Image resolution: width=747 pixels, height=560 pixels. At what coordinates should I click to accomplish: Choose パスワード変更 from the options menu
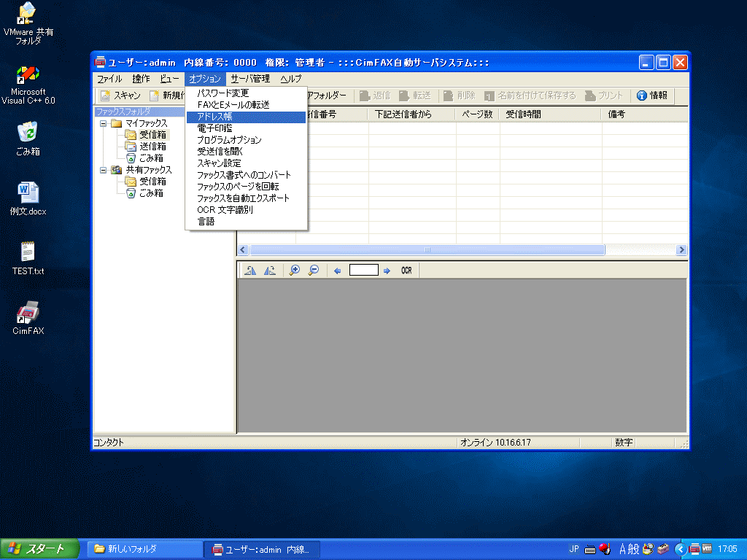pos(246,93)
